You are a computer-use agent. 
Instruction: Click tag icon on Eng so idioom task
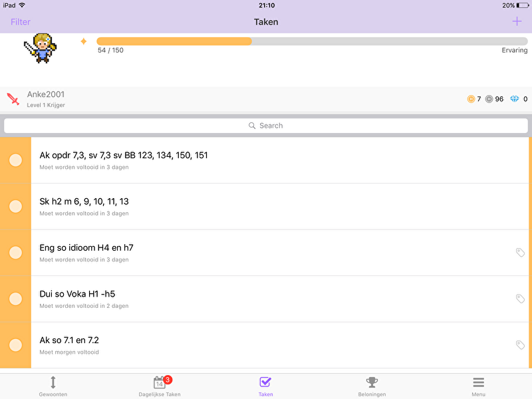[x=520, y=253]
